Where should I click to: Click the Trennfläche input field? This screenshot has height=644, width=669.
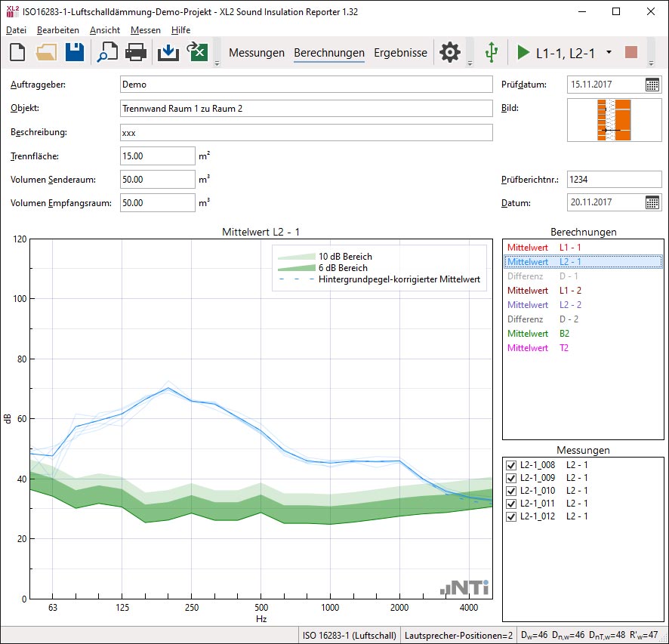(x=158, y=156)
